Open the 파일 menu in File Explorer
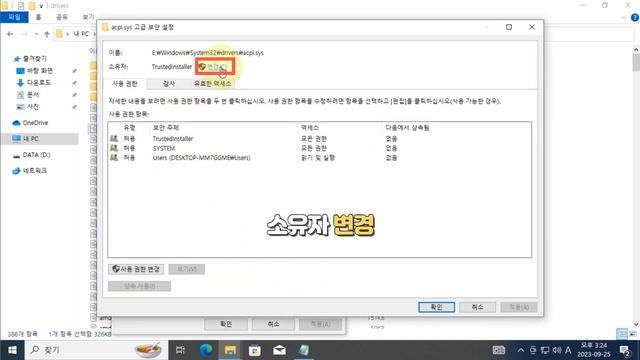Image resolution: width=640 pixels, height=360 pixels. pos(14,17)
